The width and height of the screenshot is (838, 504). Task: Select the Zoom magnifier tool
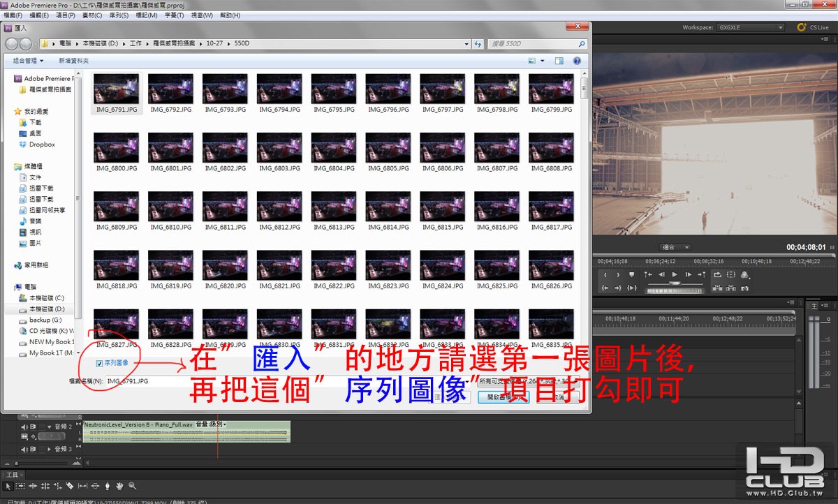click(132, 486)
